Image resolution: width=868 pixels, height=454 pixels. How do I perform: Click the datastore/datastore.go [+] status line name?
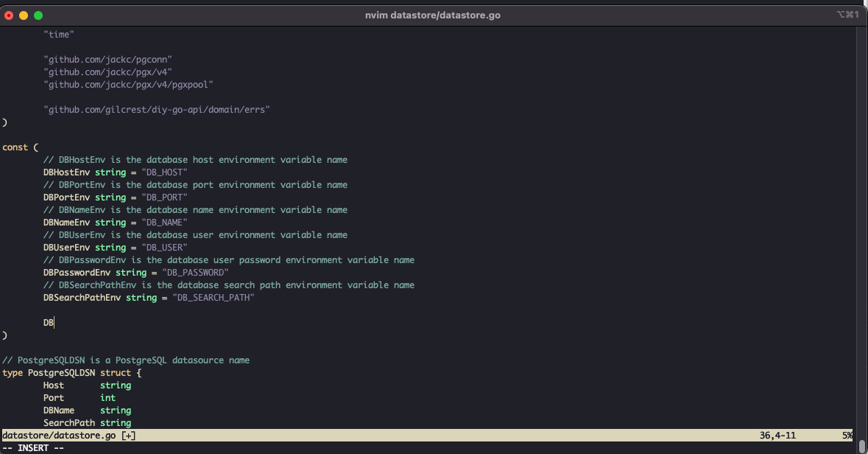[x=68, y=436]
